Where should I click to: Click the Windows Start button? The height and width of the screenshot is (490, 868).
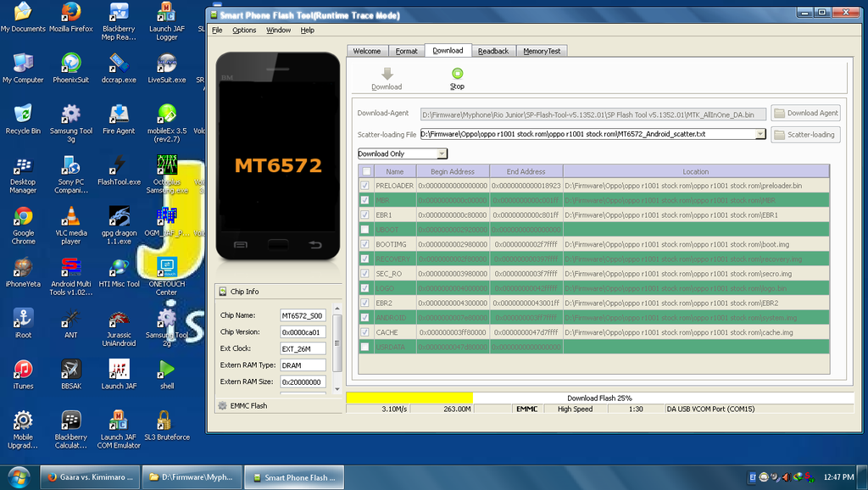click(18, 477)
